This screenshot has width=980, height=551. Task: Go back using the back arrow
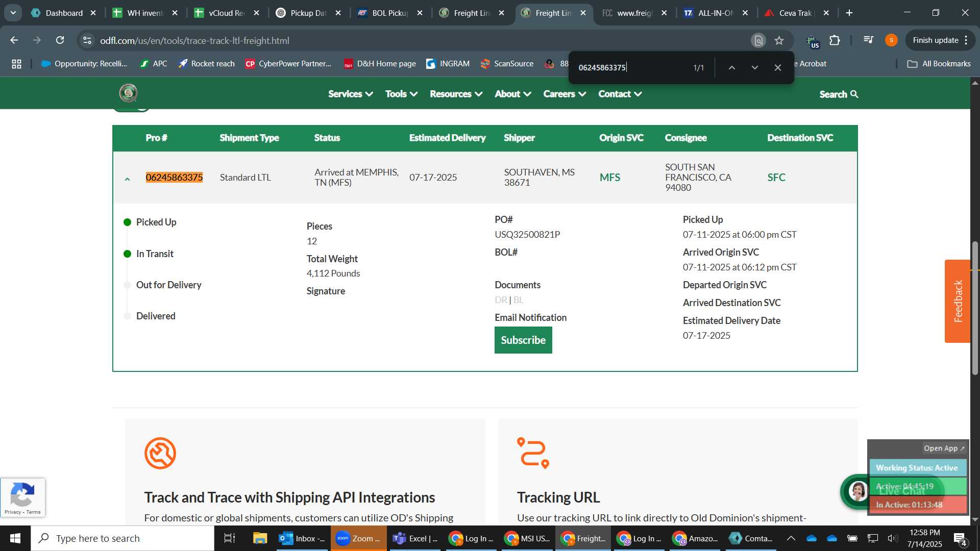click(x=14, y=40)
